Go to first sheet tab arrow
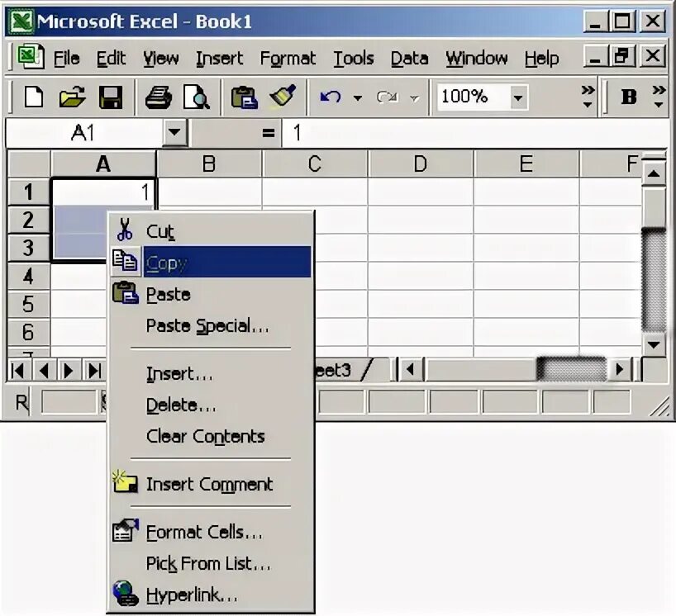The image size is (676, 616). click(17, 371)
